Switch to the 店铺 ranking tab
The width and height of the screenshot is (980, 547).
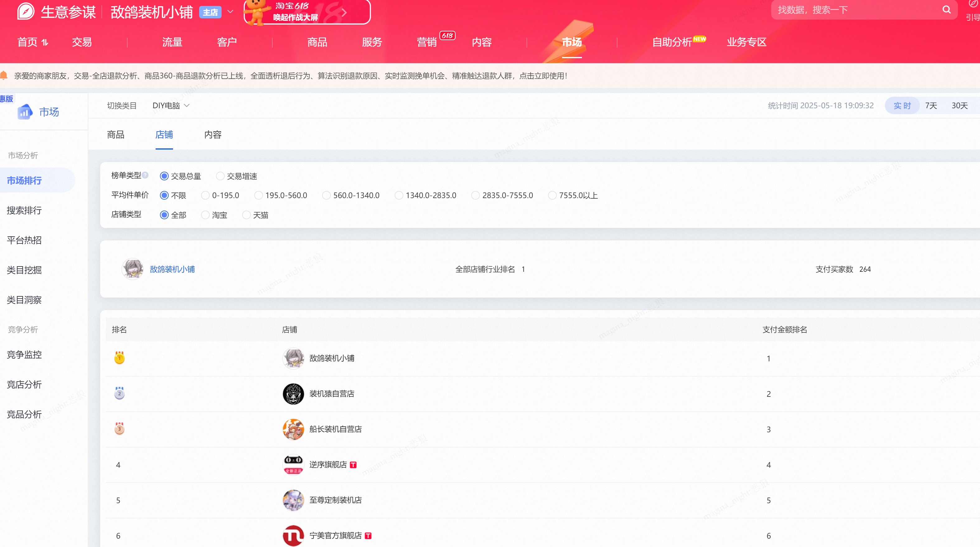click(x=164, y=135)
